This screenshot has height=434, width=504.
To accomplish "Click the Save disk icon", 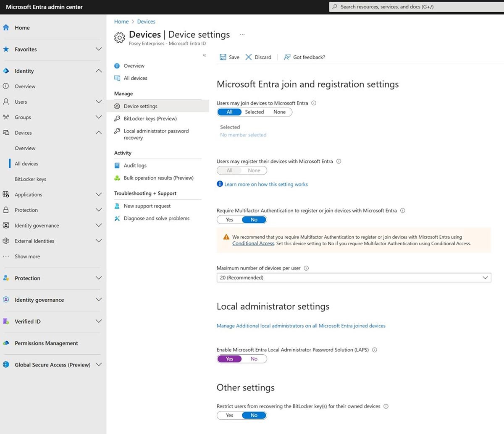I will pos(223,57).
